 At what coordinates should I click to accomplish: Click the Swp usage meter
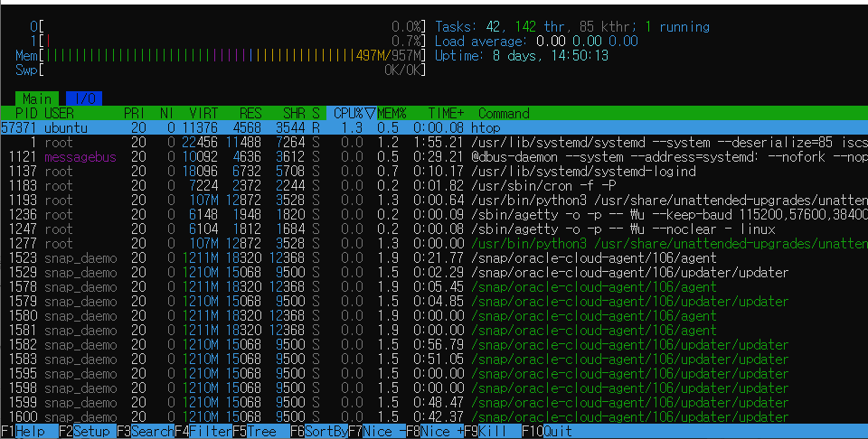pos(221,70)
